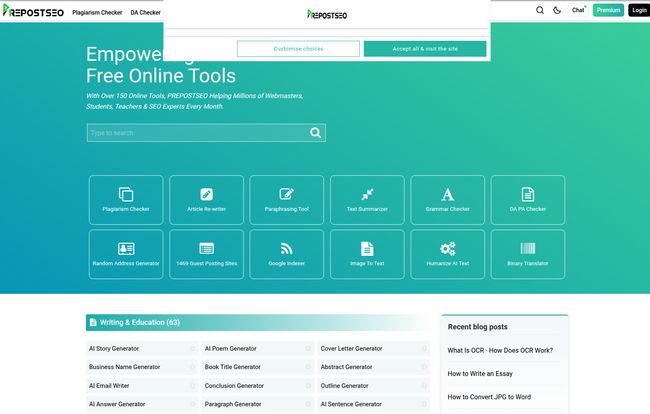Image resolution: width=650 pixels, height=414 pixels.
Task: Open the Binary Translator card
Action: [528, 254]
